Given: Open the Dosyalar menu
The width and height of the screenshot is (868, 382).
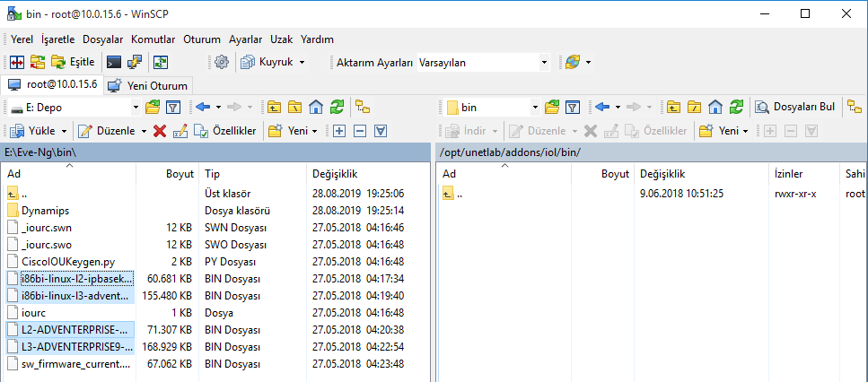Looking at the screenshot, I should coord(103,39).
